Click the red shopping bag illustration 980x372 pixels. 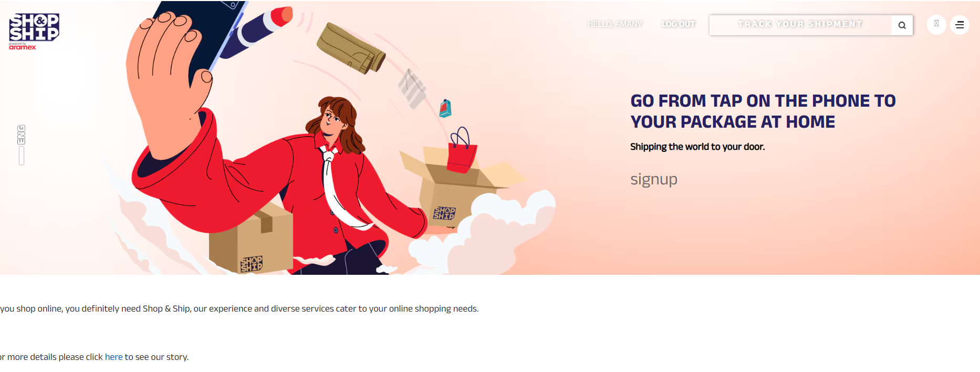[x=462, y=151]
